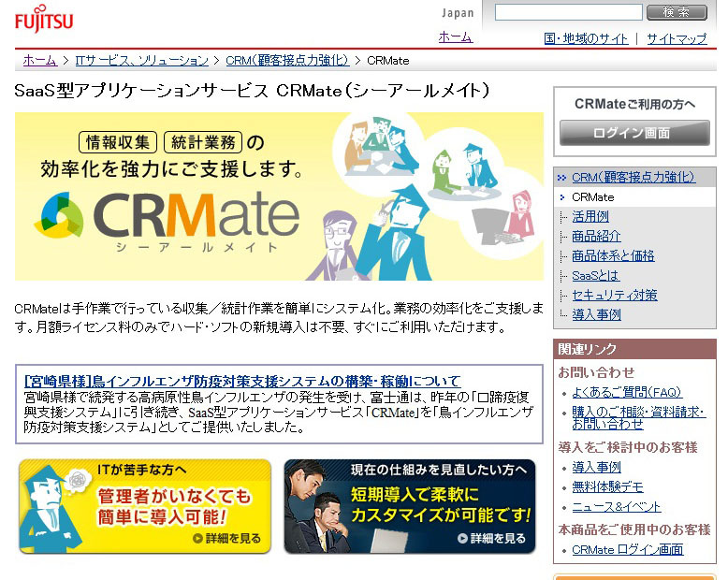Open セキュリティ対策 sidebar item
728x580 pixels.
coord(614,295)
